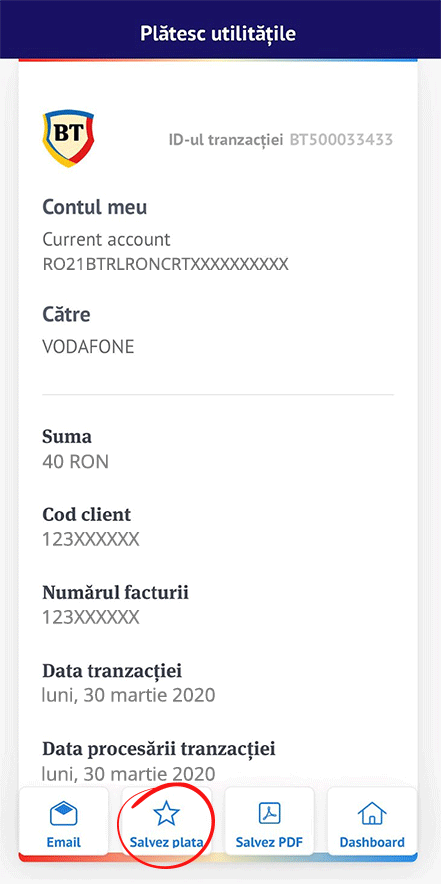Click the Data tranzacției date value

129,695
